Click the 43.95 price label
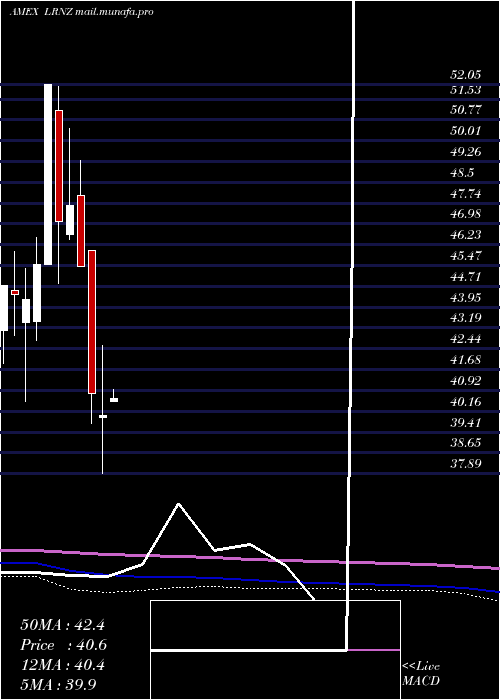500x700 pixels. click(x=466, y=297)
